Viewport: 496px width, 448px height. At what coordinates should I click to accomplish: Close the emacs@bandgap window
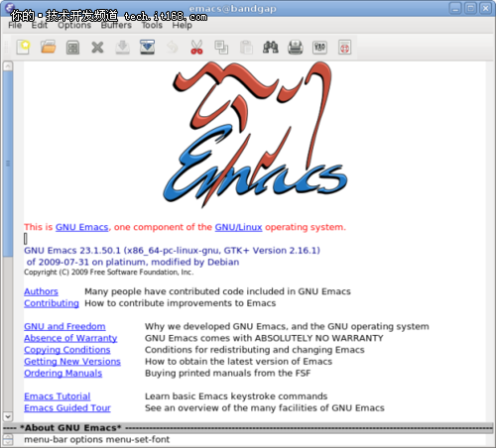point(486,8)
